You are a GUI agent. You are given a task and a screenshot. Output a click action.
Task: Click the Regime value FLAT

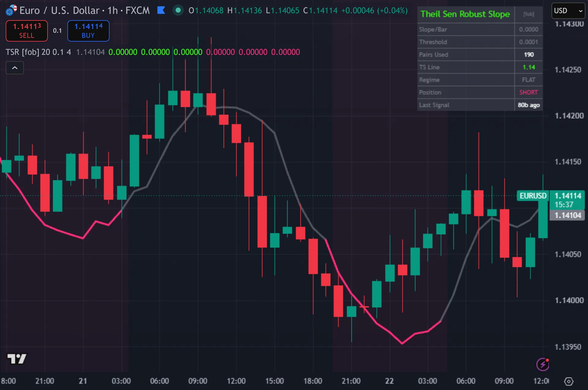coord(529,80)
